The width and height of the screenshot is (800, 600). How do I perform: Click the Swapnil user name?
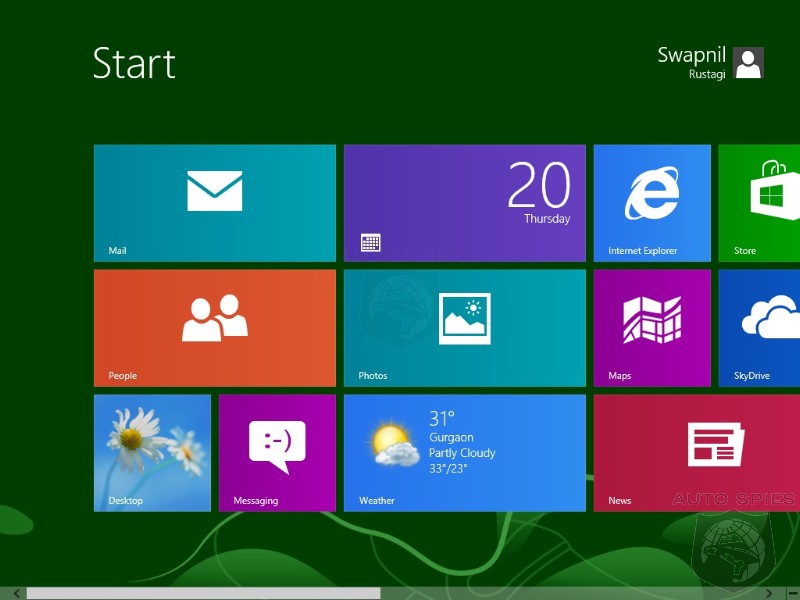pyautogui.click(x=691, y=55)
